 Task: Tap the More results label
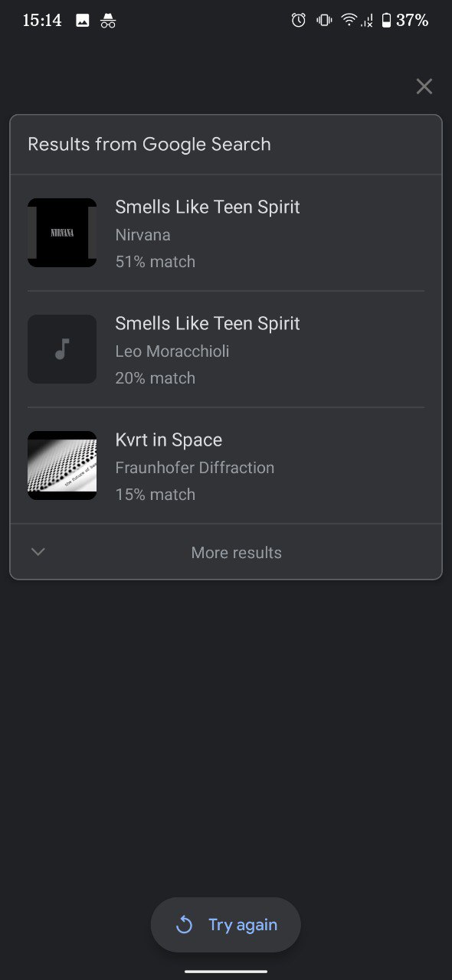click(x=236, y=553)
